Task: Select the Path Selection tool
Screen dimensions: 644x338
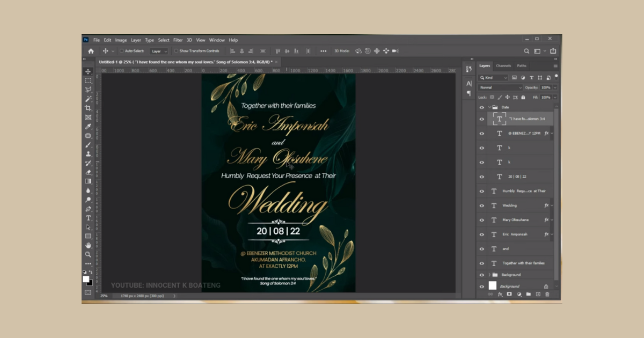Action: coord(88,227)
